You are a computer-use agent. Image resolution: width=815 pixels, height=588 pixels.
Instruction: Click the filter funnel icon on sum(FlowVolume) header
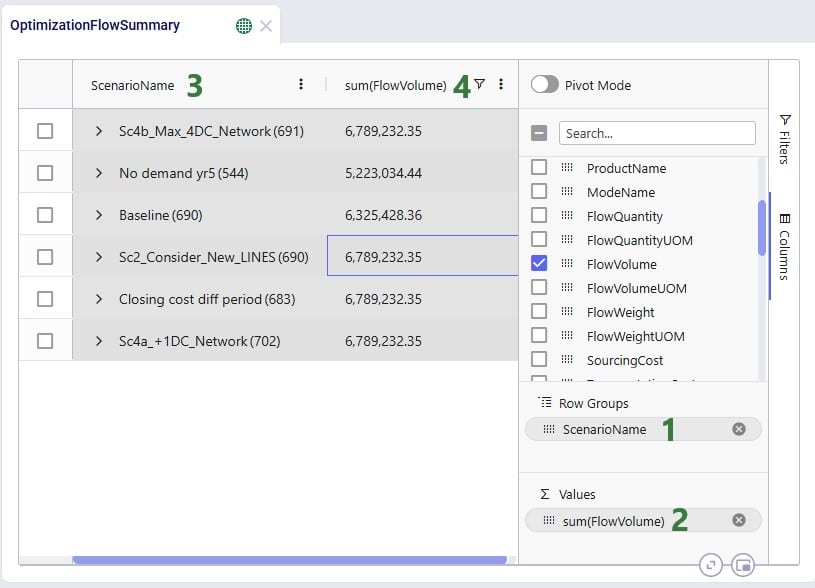pyautogui.click(x=480, y=84)
